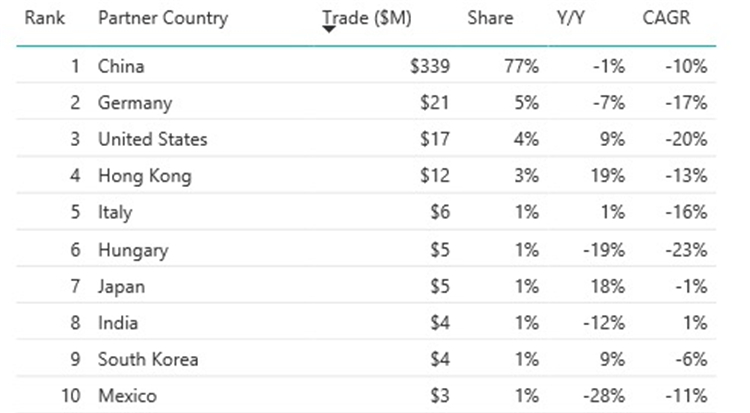
Task: Select the Japan row
Action: [366, 286]
